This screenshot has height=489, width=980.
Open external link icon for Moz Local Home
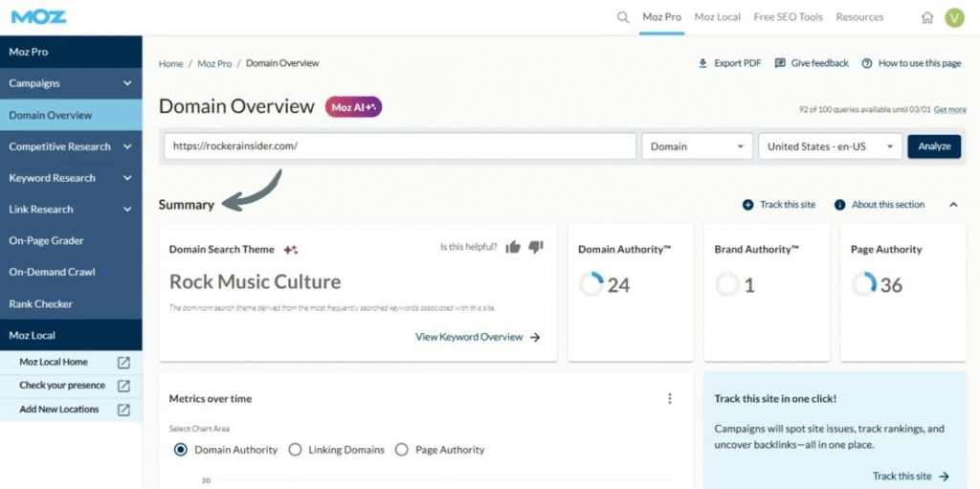click(x=123, y=362)
